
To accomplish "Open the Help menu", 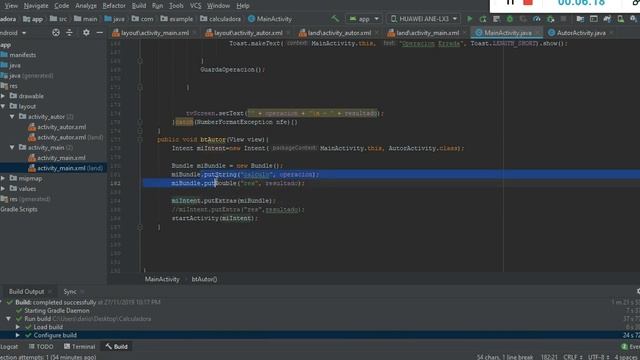I will (x=243, y=6).
